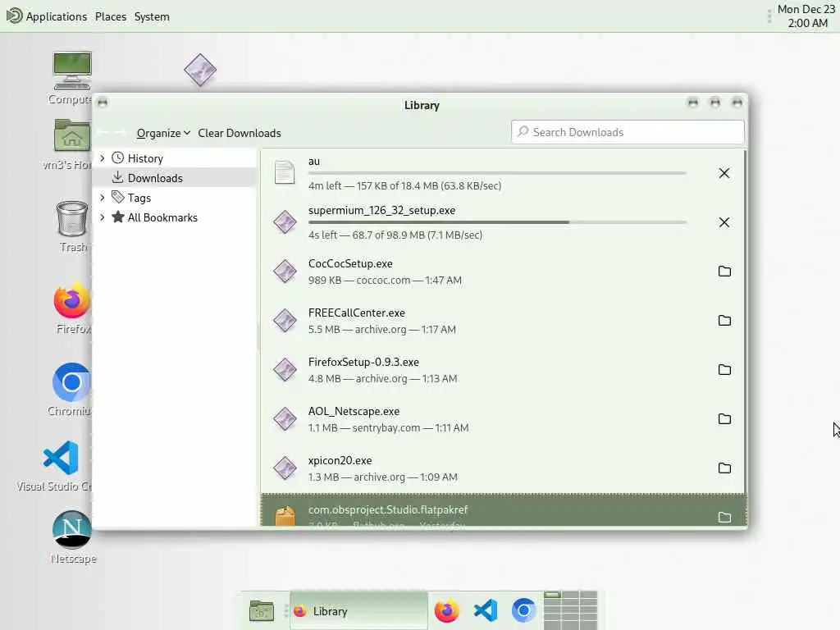The height and width of the screenshot is (630, 840).
Task: Click the Library window menu button
Action: 103,103
